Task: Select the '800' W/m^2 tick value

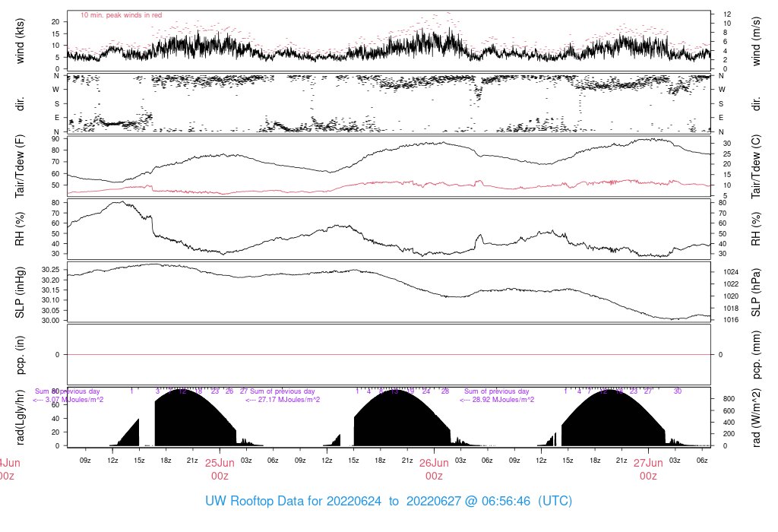Action: click(x=729, y=399)
